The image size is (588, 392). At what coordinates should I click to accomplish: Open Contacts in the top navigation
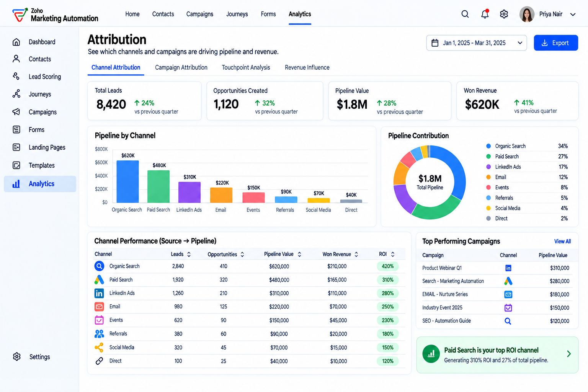point(163,14)
